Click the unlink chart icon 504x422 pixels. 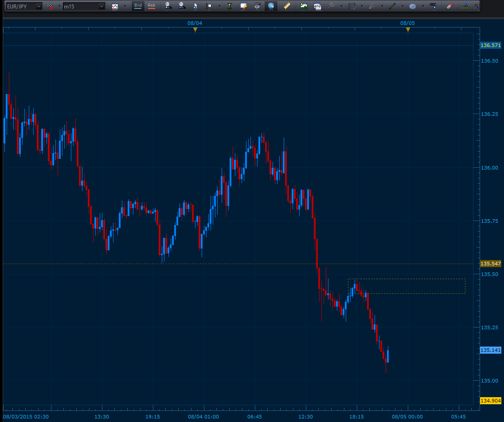[50, 6]
